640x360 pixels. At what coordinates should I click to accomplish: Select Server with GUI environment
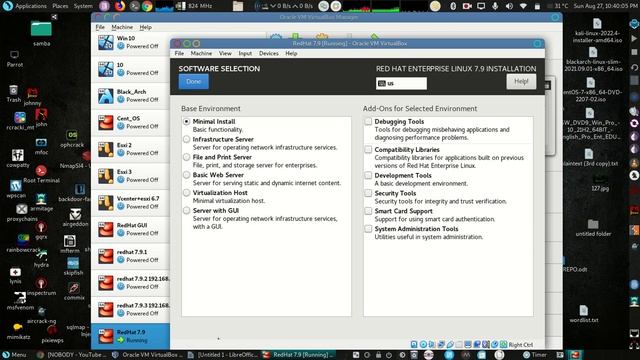tap(187, 211)
